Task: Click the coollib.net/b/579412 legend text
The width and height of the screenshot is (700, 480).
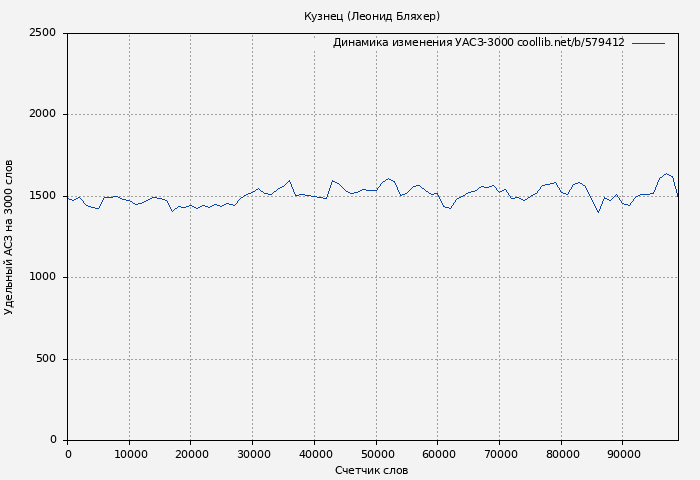Action: 570,43
